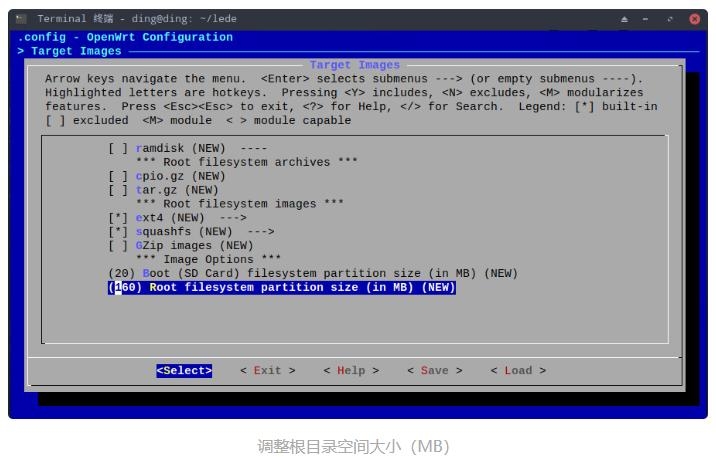Click the < Help > button
The image size is (716, 457).
pos(351,370)
